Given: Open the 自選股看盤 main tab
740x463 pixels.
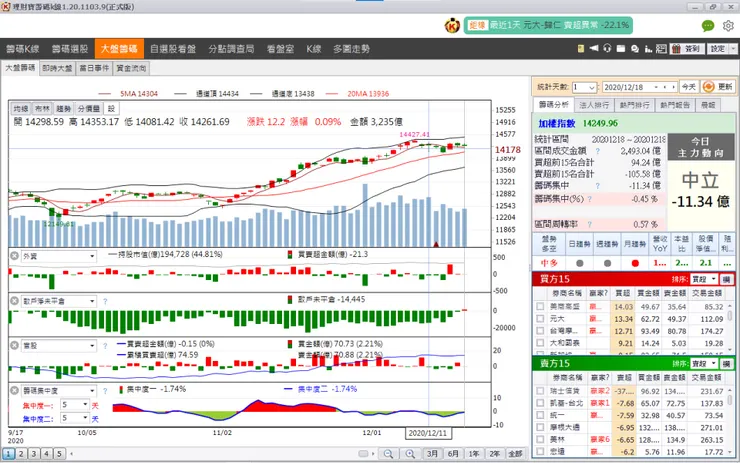Looking at the screenshot, I should pos(173,49).
